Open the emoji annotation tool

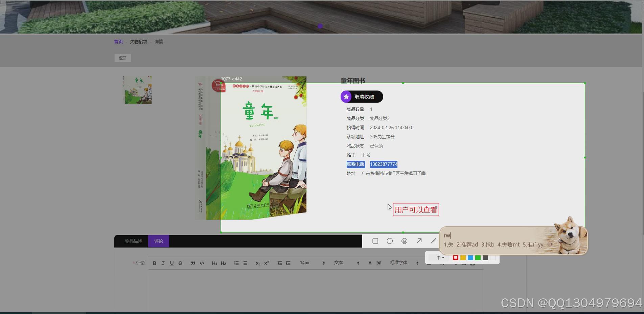click(404, 241)
